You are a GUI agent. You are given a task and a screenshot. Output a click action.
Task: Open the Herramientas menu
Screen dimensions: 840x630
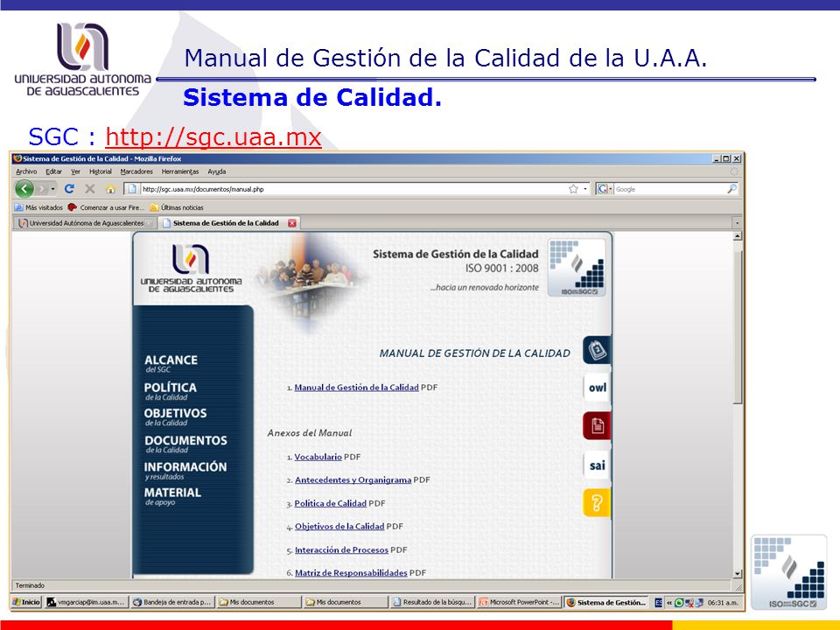coord(180,171)
